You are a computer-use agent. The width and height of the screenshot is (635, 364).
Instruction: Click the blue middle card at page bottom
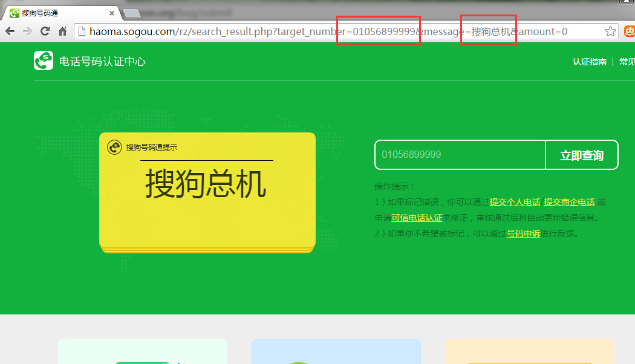(336, 351)
